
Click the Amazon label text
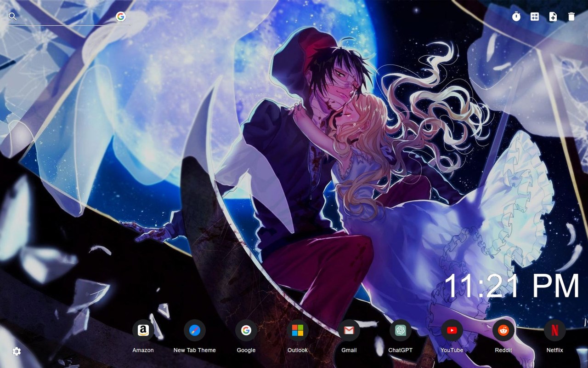(143, 350)
